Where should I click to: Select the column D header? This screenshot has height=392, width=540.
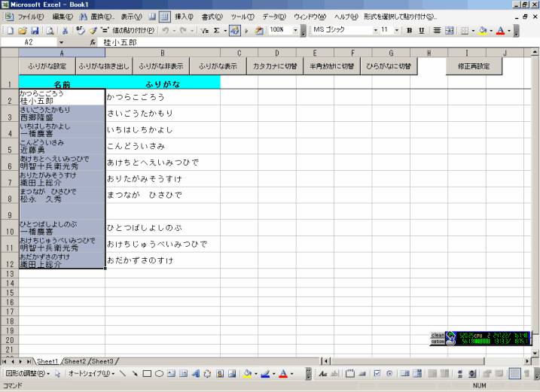point(277,53)
